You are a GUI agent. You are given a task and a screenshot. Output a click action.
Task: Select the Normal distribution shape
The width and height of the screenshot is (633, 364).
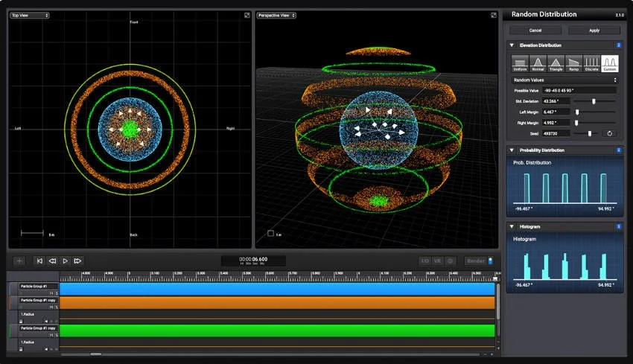538,64
